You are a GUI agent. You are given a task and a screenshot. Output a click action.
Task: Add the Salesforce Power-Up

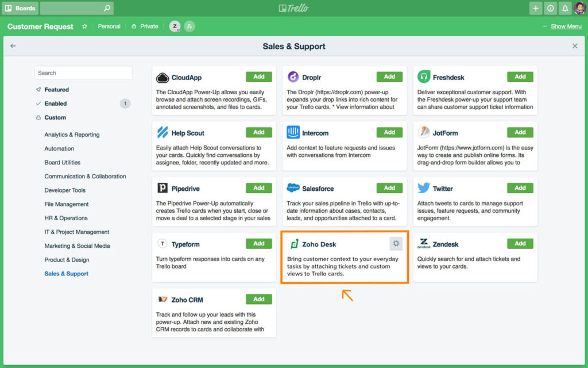pyautogui.click(x=389, y=188)
